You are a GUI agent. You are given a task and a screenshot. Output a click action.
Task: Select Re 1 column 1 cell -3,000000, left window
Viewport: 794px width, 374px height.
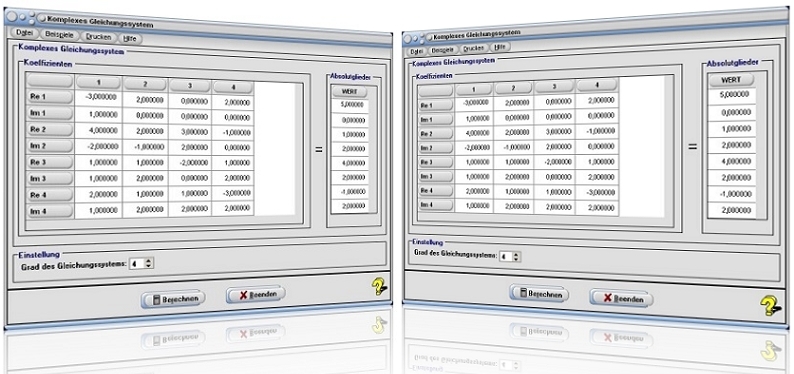99,99
